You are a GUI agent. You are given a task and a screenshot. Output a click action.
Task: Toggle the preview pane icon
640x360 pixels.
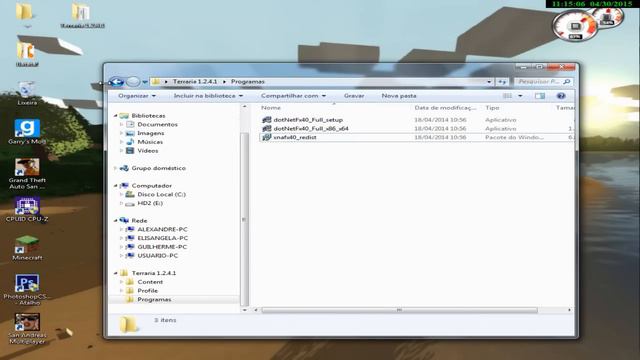[x=540, y=96]
